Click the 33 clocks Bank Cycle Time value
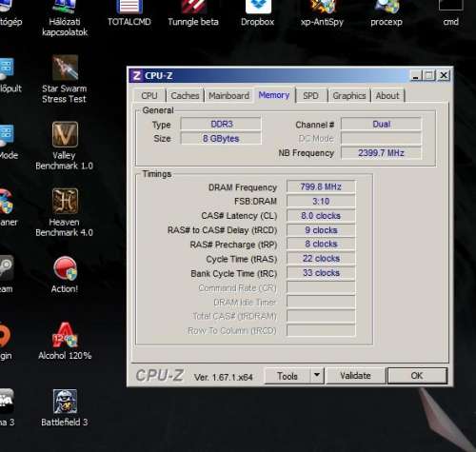The image size is (476, 452). point(321,273)
